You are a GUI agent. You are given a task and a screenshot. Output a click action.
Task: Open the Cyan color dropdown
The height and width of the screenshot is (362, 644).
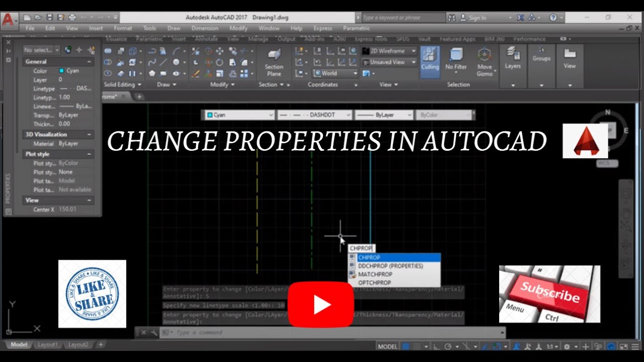[x=239, y=115]
